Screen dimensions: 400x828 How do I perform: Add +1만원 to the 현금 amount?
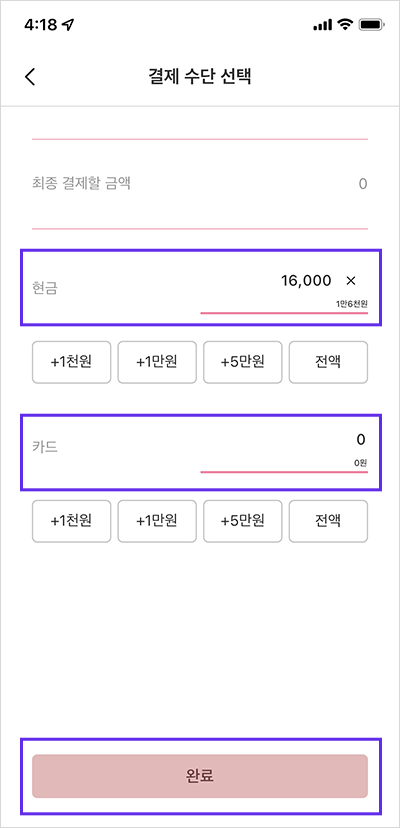tap(157, 362)
